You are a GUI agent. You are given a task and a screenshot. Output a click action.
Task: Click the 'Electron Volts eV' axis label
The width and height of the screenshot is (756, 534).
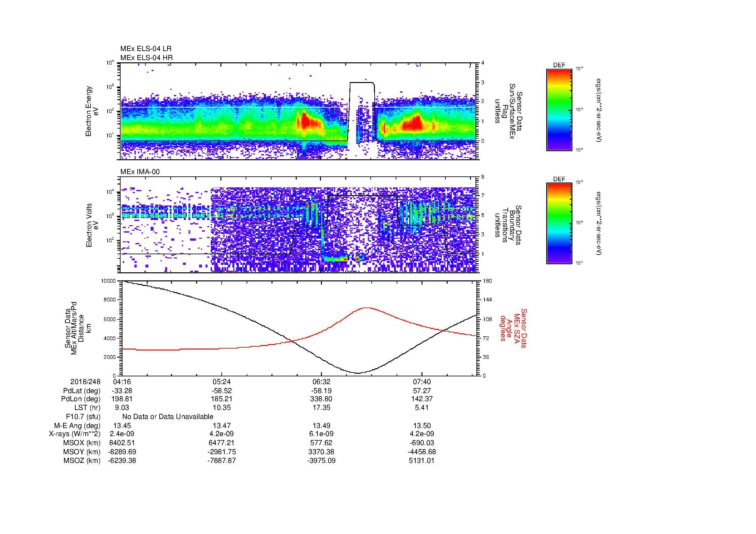point(92,225)
